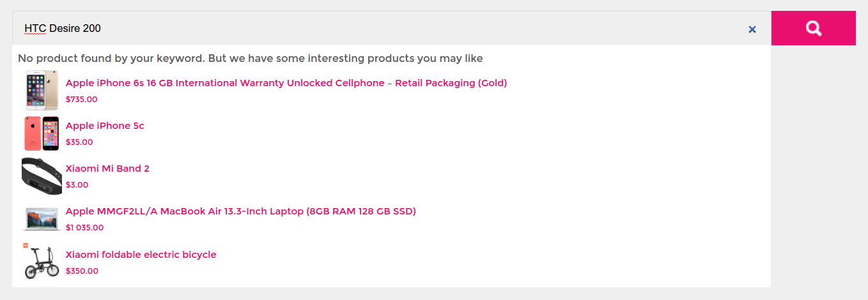Open Apple iPhone 6s 16 GB product link
The width and height of the screenshot is (868, 300).
coord(286,83)
